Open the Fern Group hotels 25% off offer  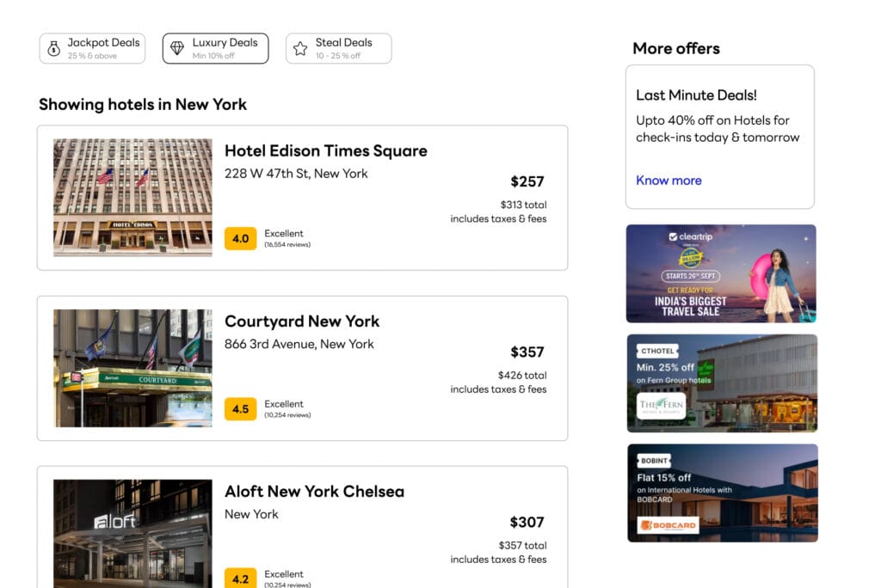721,383
